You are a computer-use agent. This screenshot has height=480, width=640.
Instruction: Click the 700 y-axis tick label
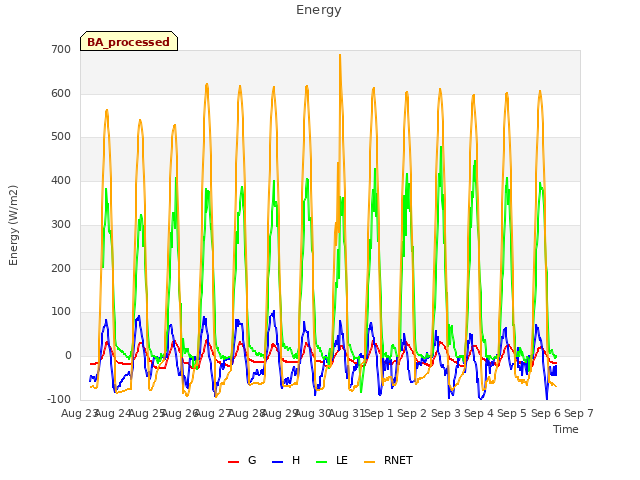pos(61,49)
